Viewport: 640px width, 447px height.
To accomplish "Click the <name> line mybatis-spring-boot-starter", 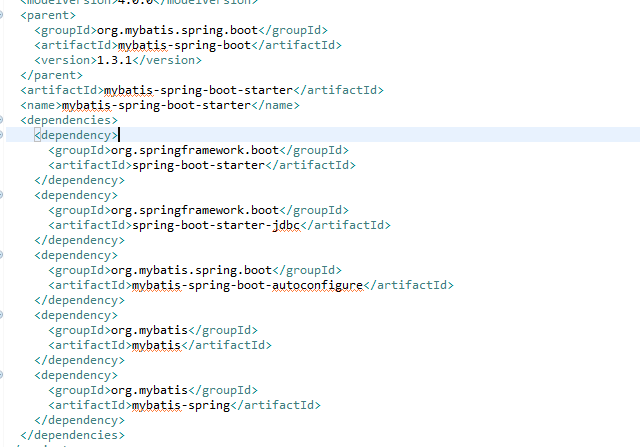I will 160,105.
